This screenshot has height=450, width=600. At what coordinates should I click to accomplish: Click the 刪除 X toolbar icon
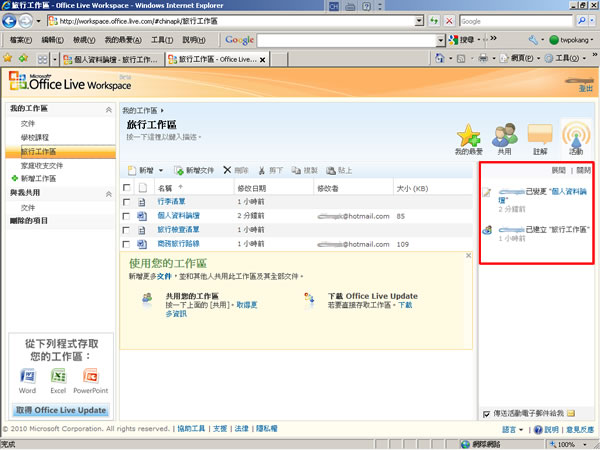[227, 170]
